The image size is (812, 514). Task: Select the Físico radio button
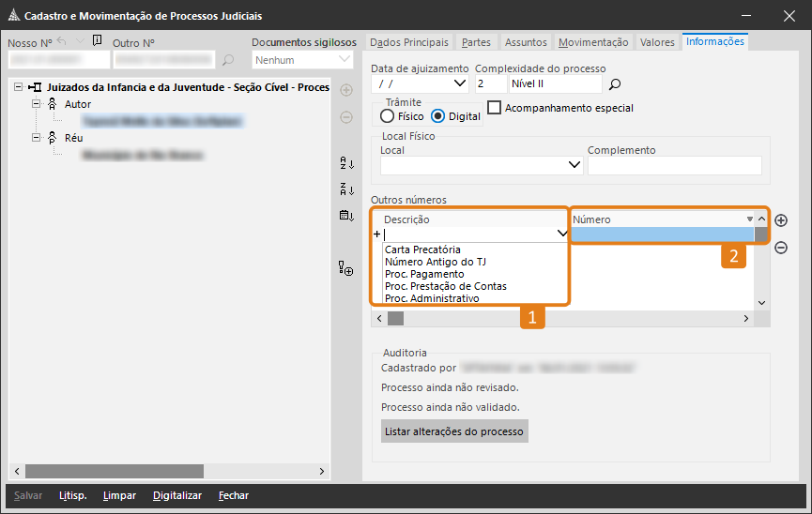pos(388,116)
